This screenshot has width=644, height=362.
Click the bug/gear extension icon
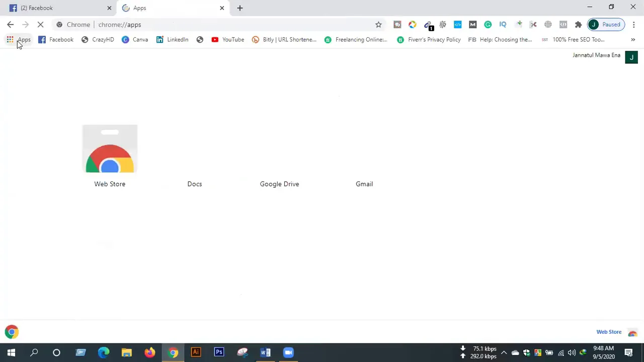[443, 25]
